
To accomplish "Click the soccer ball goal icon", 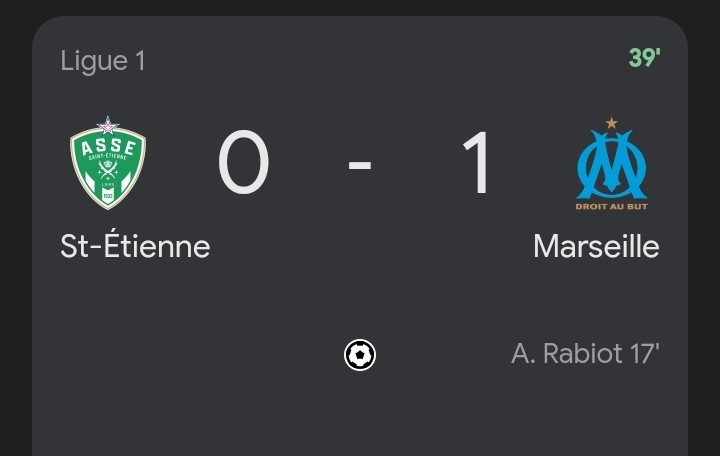I will point(360,355).
